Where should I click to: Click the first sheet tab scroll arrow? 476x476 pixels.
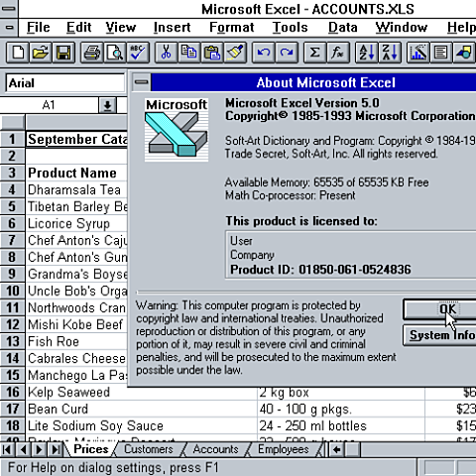tap(7, 449)
